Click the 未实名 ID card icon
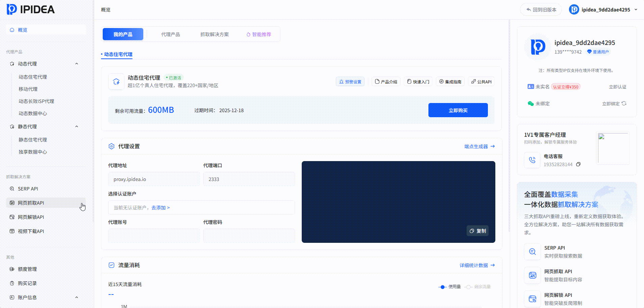The image size is (644, 308). (x=531, y=87)
